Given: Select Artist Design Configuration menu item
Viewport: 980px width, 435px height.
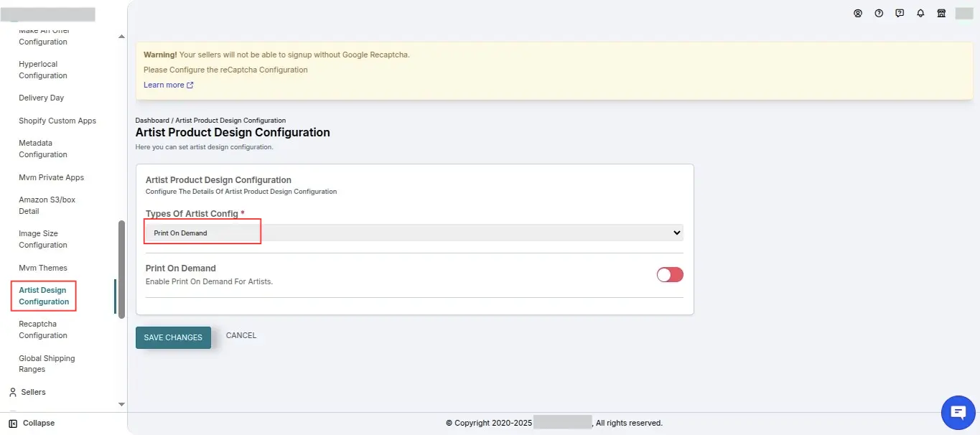Looking at the screenshot, I should [x=44, y=296].
